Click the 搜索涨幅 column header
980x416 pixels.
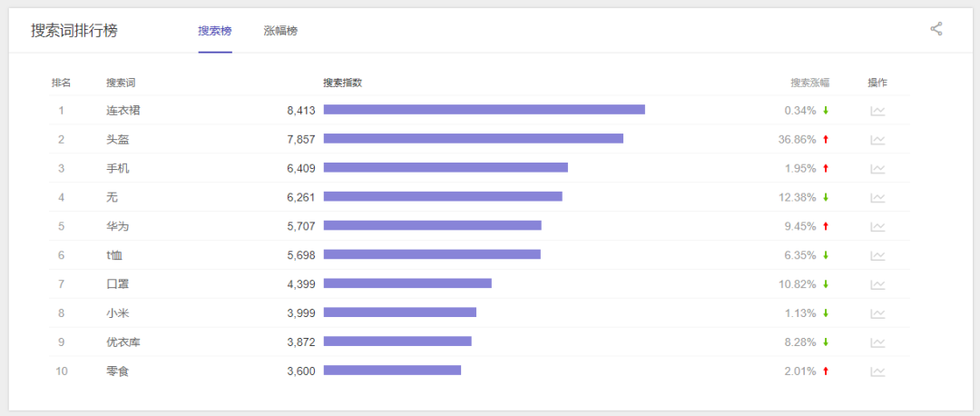809,83
